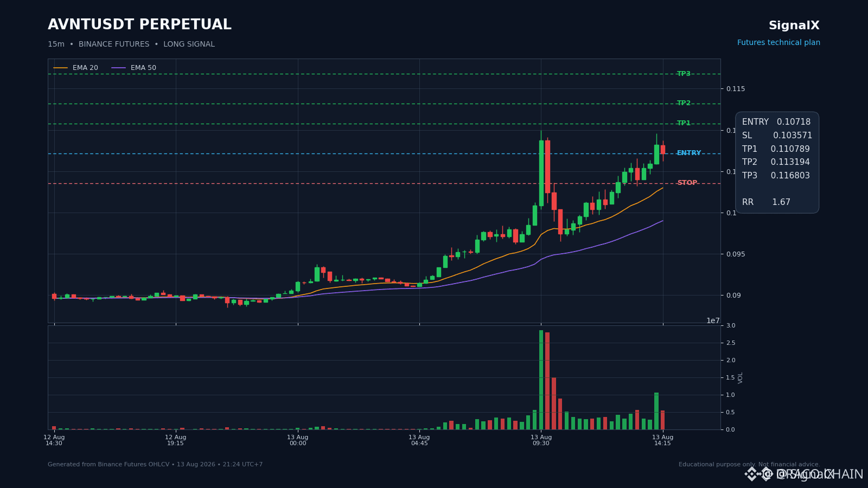Click the tallest green volume bar

coord(541,380)
